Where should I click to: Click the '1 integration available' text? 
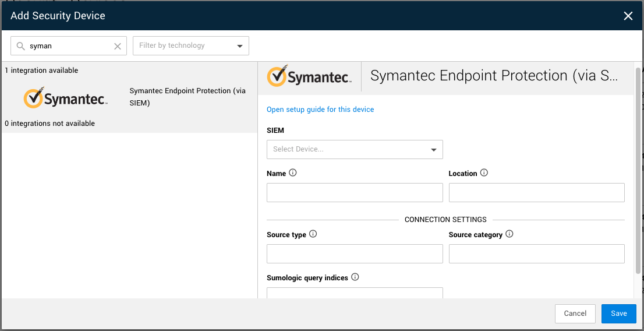coord(41,71)
